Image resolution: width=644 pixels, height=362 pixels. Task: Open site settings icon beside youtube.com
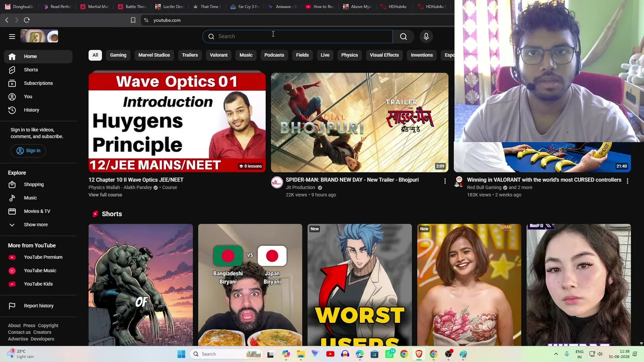(x=146, y=20)
